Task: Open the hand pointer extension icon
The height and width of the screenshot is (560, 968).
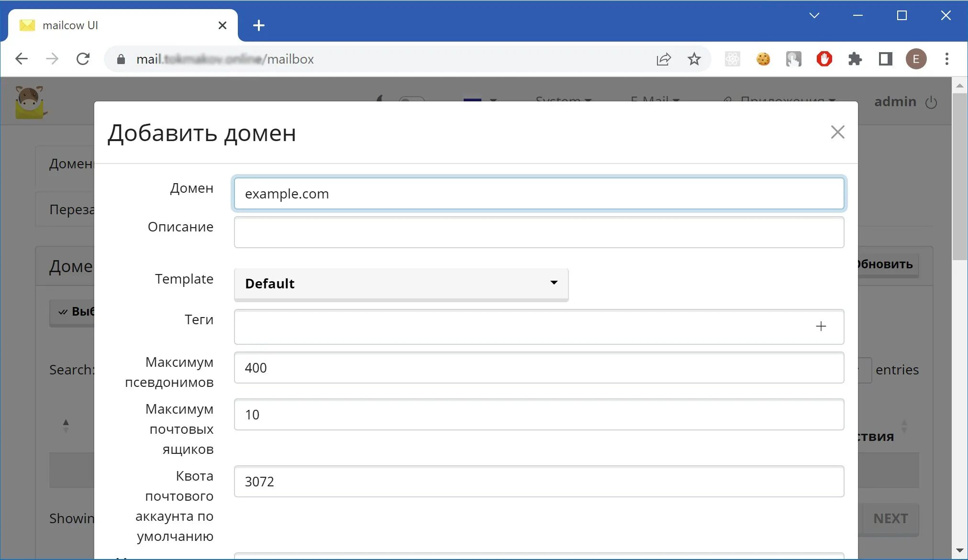Action: (x=793, y=59)
